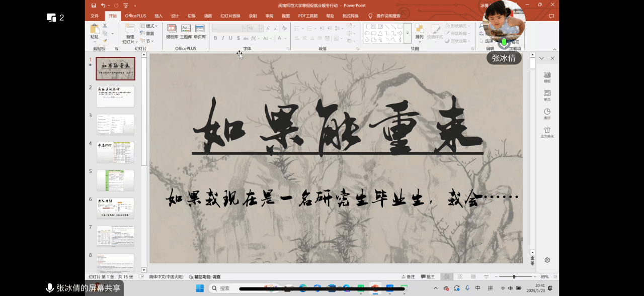Image resolution: width=644 pixels, height=296 pixels.
Task: Open the 主题库 theme library
Action: click(186, 30)
